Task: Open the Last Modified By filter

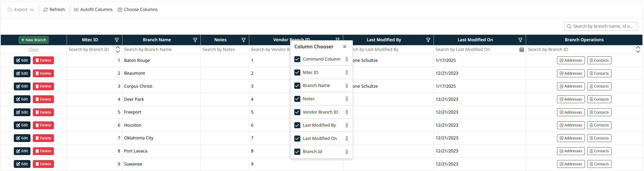Action: click(x=428, y=40)
